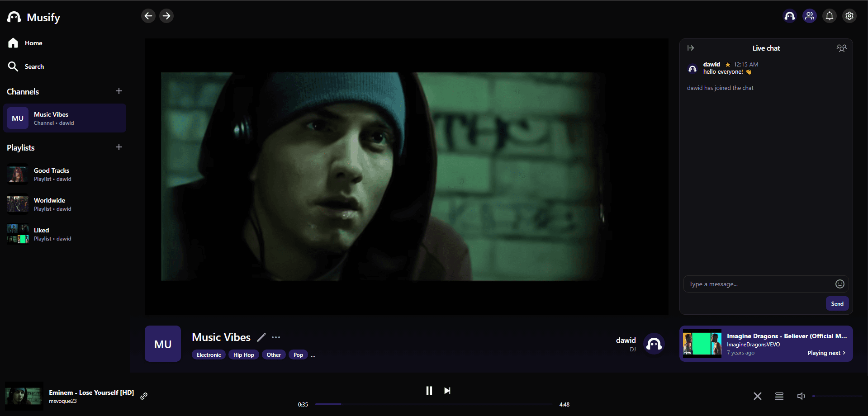Open Home from the sidebar

pyautogui.click(x=25, y=43)
